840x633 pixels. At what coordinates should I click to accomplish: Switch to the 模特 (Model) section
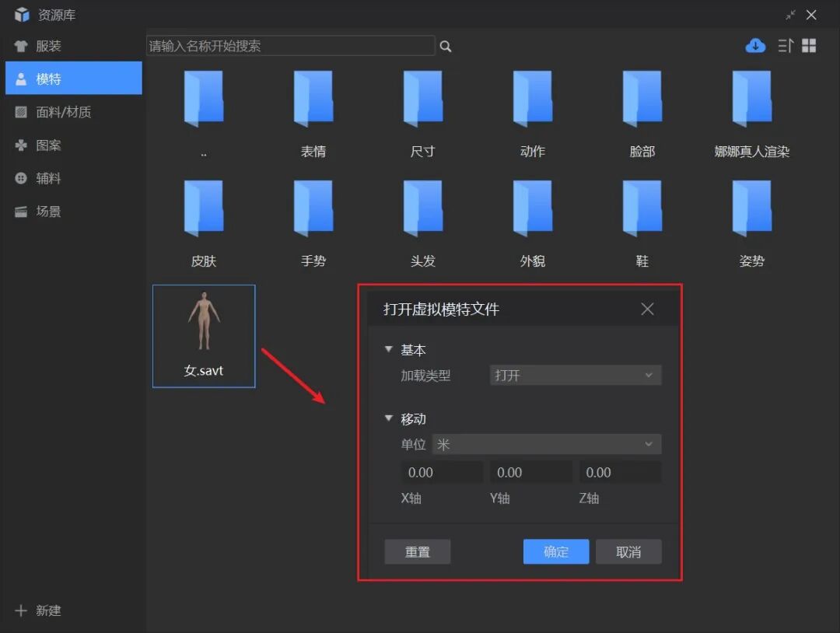[22, 78]
